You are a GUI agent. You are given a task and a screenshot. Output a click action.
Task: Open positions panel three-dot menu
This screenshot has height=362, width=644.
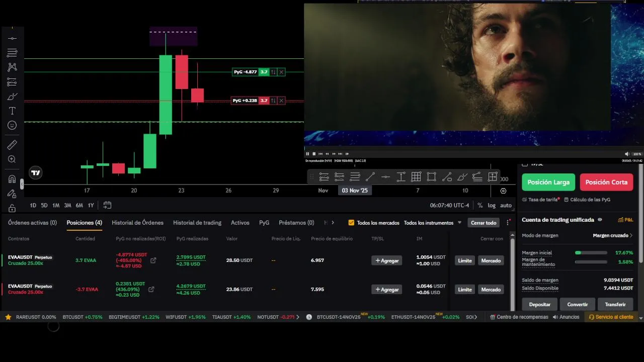click(509, 223)
